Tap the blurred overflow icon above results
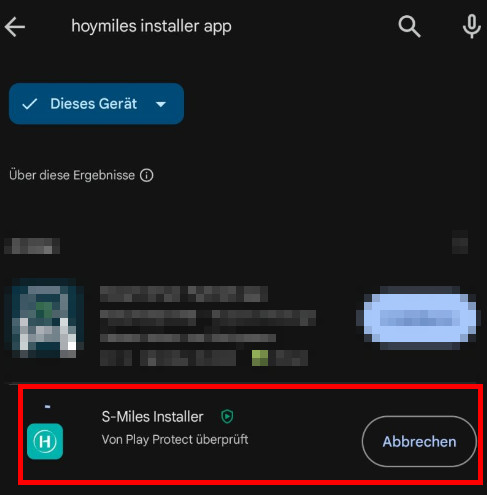 (x=460, y=242)
